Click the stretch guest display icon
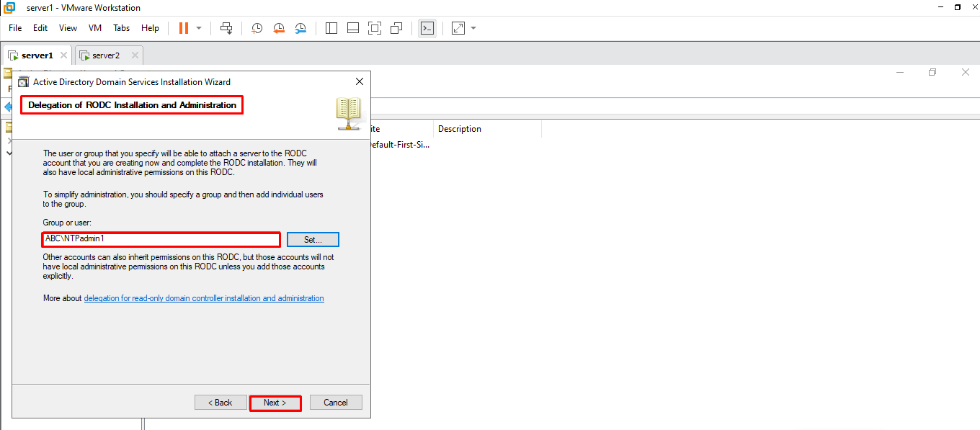The width and height of the screenshot is (980, 430). click(458, 28)
